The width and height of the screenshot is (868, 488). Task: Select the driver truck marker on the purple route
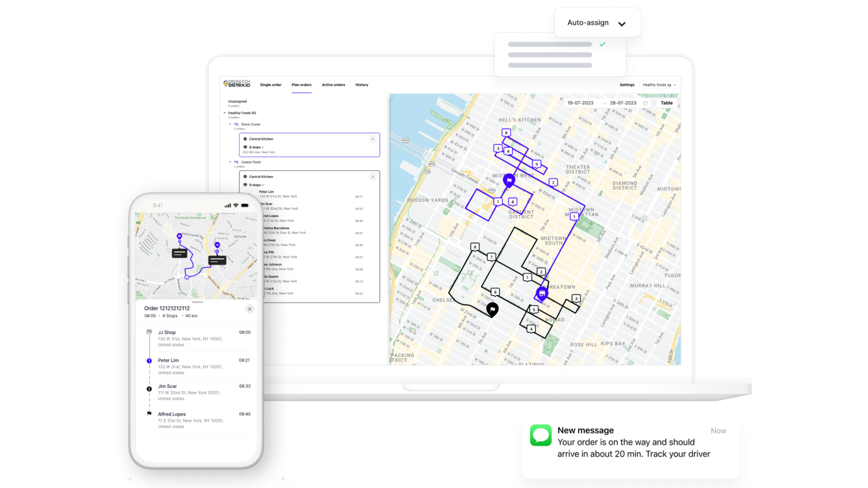pyautogui.click(x=542, y=293)
